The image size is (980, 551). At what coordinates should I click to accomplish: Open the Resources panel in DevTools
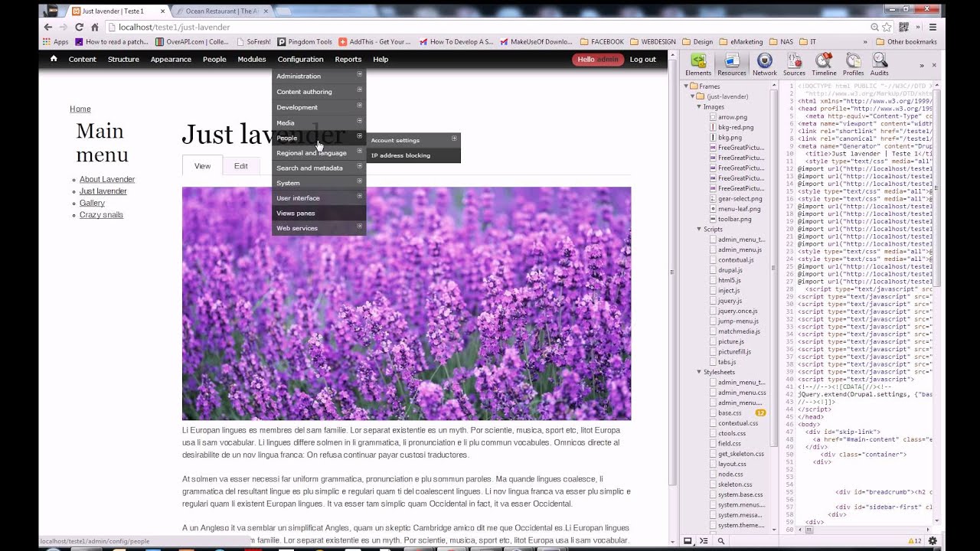point(731,64)
